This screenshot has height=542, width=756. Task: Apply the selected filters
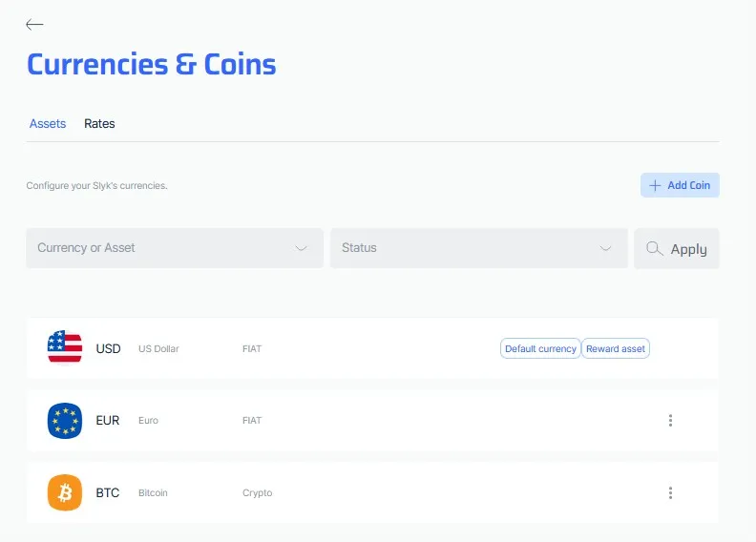tap(677, 249)
